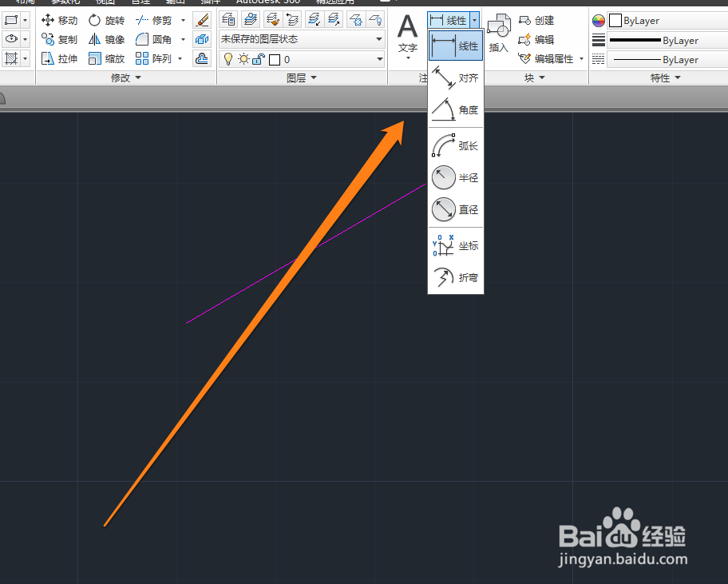Click the Offset tool icon

click(202, 58)
